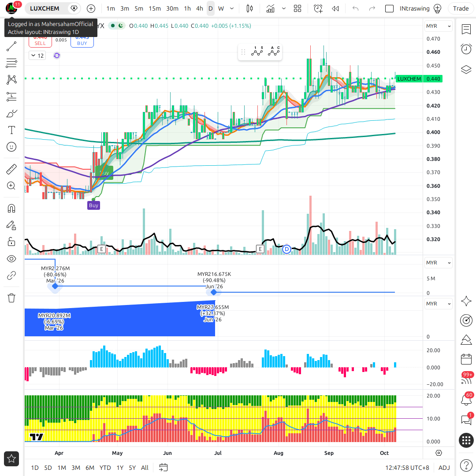
Task: Create an alert from top toolbar
Action: pyautogui.click(x=318, y=8)
